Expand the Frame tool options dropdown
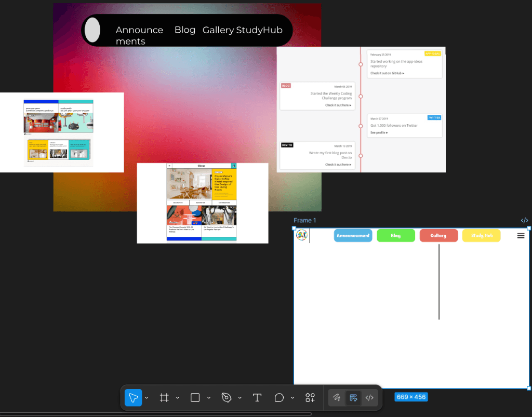 click(178, 398)
